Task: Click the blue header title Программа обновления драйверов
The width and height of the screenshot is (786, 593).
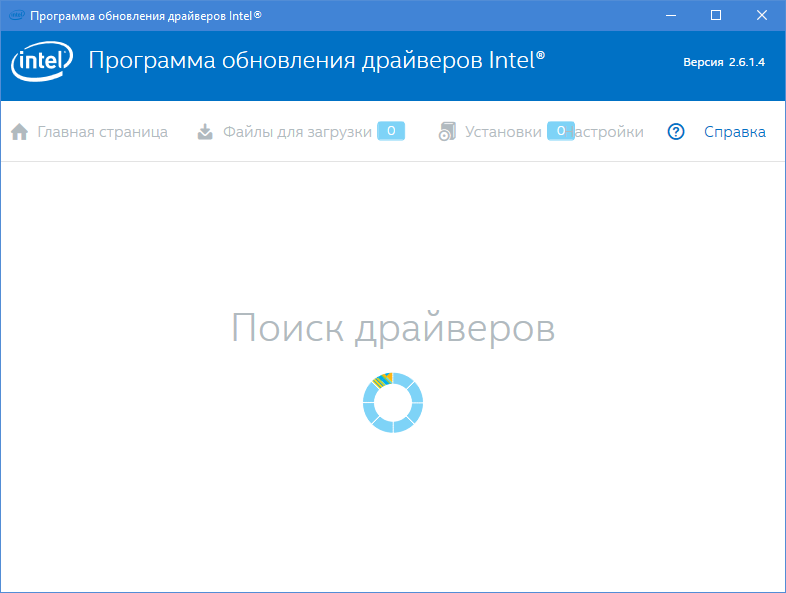Action: coord(317,61)
